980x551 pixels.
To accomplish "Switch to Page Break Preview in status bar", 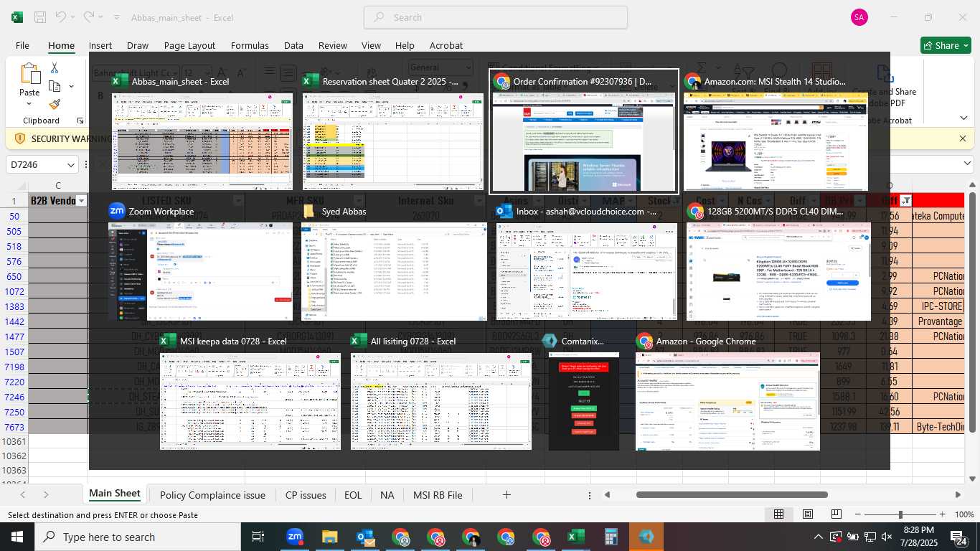I will tap(837, 514).
